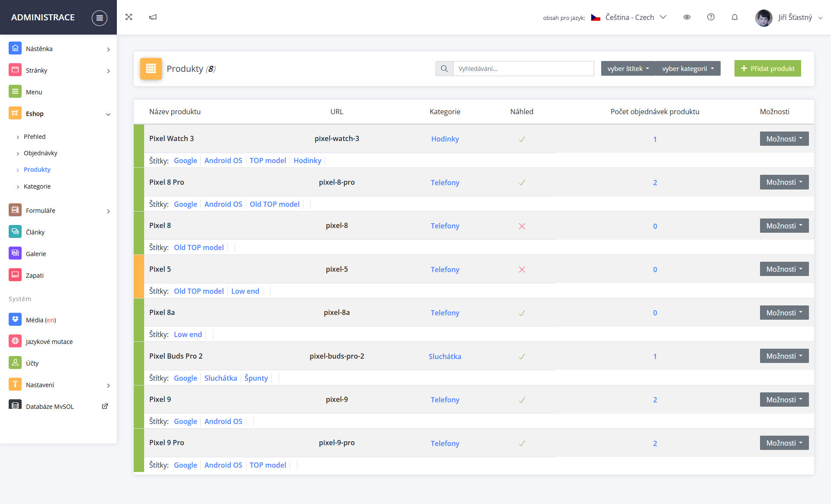Expand the Nastavení submenu chevron
831x504 pixels.
tap(108, 385)
